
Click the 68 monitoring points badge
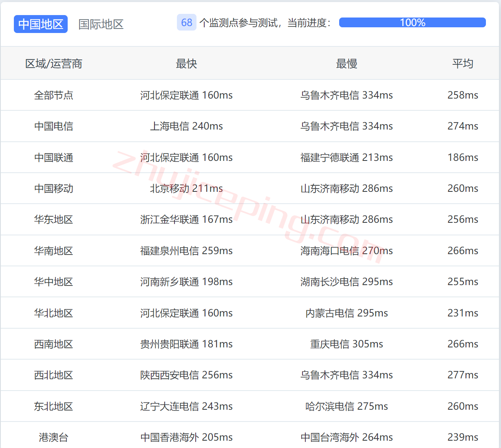click(x=187, y=22)
